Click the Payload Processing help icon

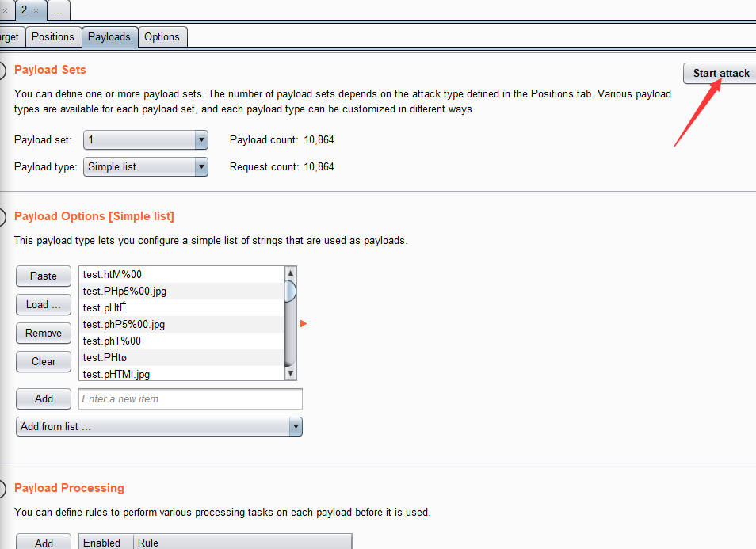[2, 488]
